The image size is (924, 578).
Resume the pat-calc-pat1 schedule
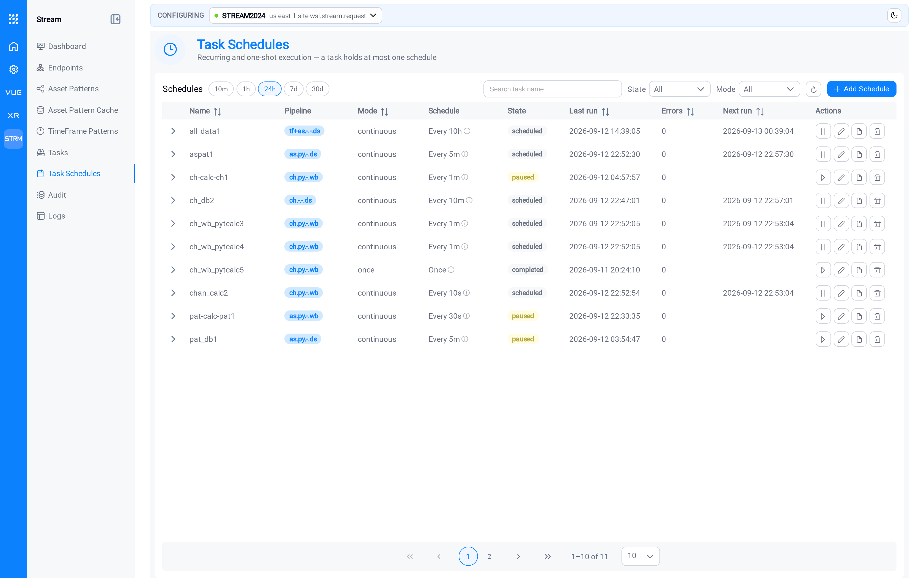[823, 316]
